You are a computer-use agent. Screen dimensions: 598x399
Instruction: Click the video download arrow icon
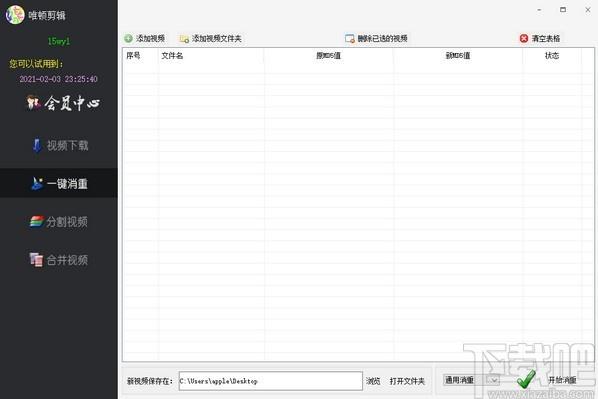click(37, 145)
